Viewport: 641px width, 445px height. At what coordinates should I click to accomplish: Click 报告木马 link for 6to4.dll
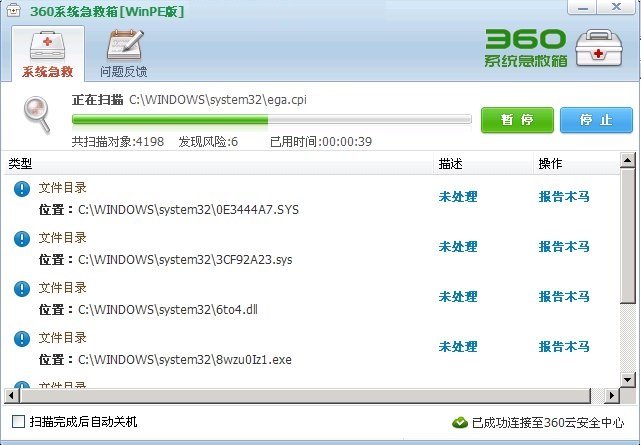[564, 297]
